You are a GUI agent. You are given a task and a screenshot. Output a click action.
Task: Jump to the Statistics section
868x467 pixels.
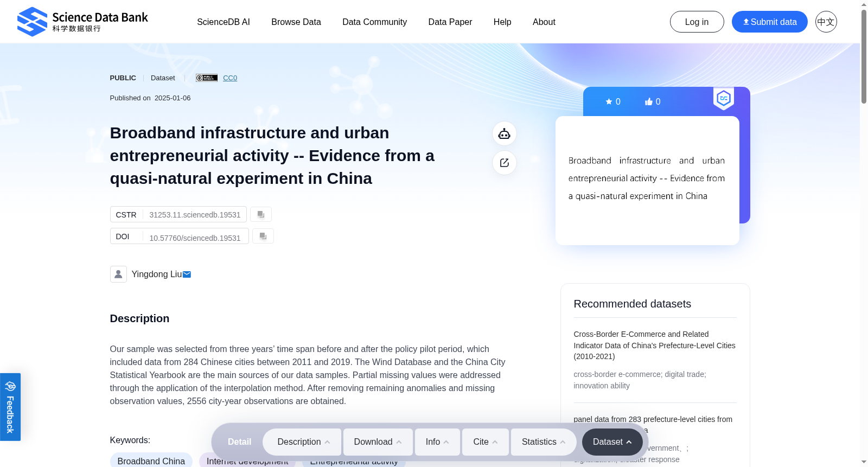[x=544, y=442]
